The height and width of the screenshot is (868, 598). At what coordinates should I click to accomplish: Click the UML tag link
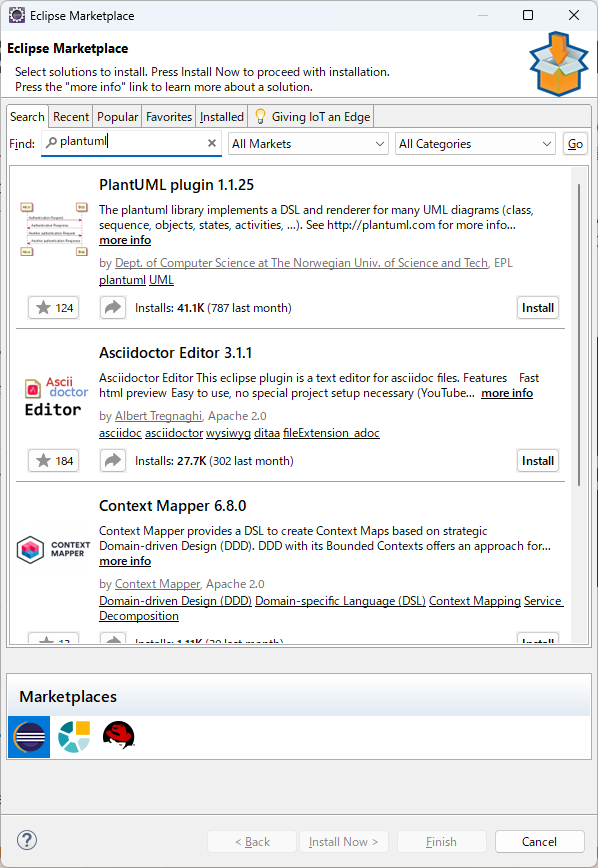(x=161, y=280)
